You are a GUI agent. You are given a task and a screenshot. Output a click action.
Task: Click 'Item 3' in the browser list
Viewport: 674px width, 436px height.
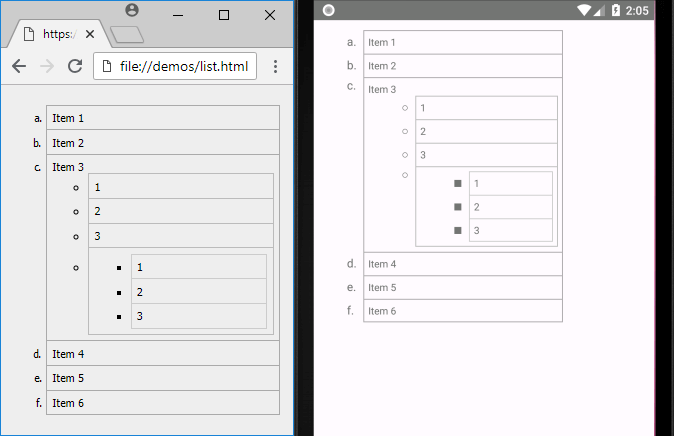68,167
